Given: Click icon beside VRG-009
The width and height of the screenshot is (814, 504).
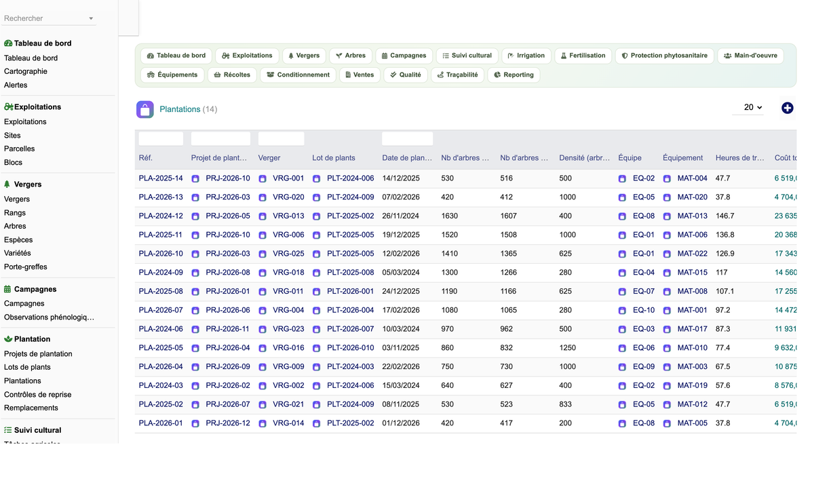Looking at the screenshot, I should pyautogui.click(x=263, y=367).
